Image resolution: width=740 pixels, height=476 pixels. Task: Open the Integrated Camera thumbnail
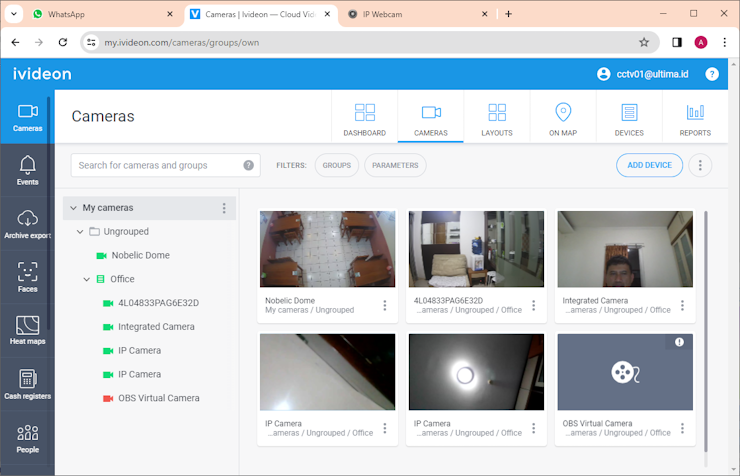point(625,249)
